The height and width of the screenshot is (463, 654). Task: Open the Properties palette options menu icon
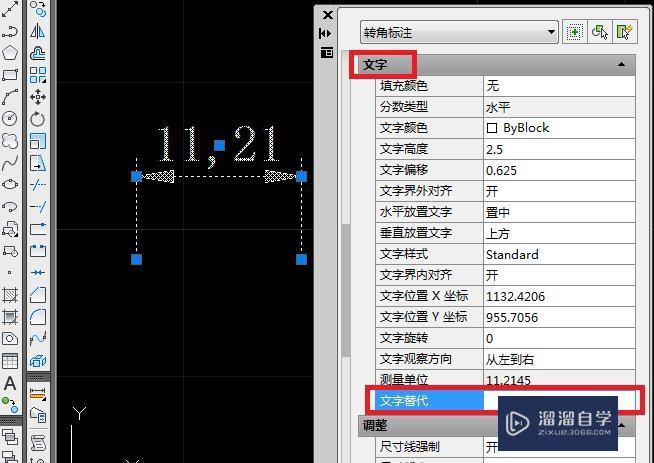[x=327, y=52]
